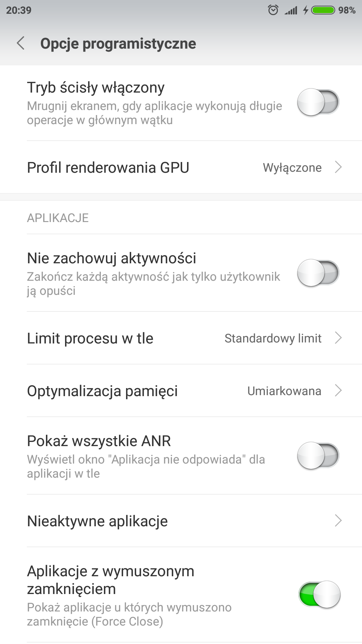The height and width of the screenshot is (644, 362).
Task: Enable the Tryb ścisły włączony switch
Action: pos(318,102)
